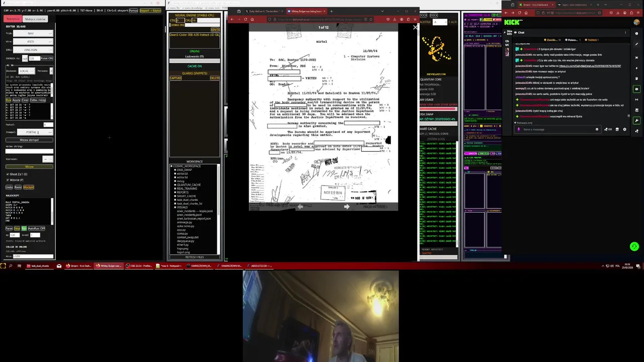Open Task View on the taskbar

point(19,266)
